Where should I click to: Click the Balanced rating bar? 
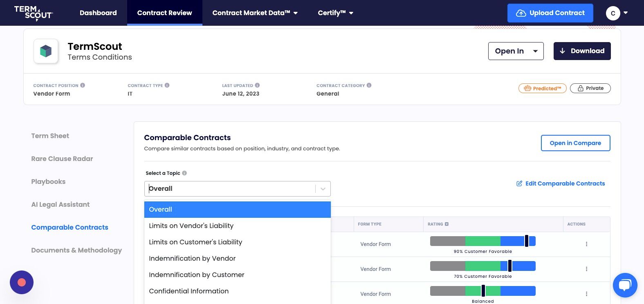click(x=483, y=291)
